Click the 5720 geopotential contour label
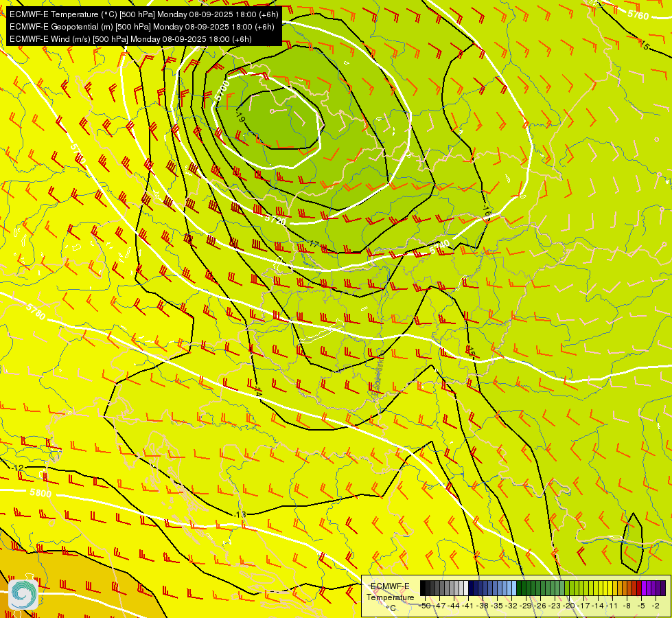This screenshot has height=618, width=672. pos(275,220)
